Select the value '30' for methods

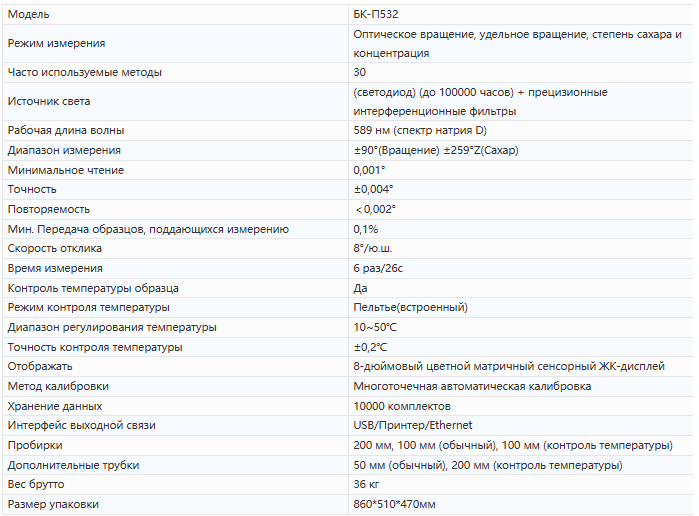click(x=360, y=72)
